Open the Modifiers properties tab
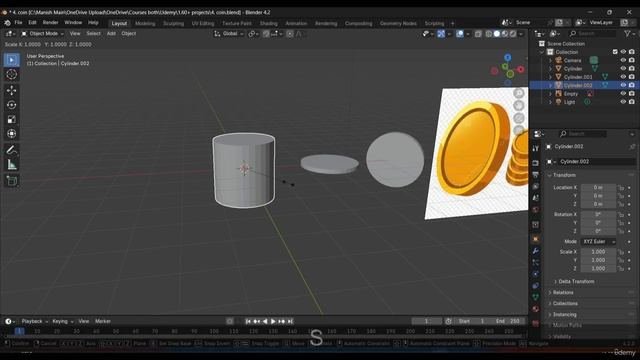 (536, 251)
